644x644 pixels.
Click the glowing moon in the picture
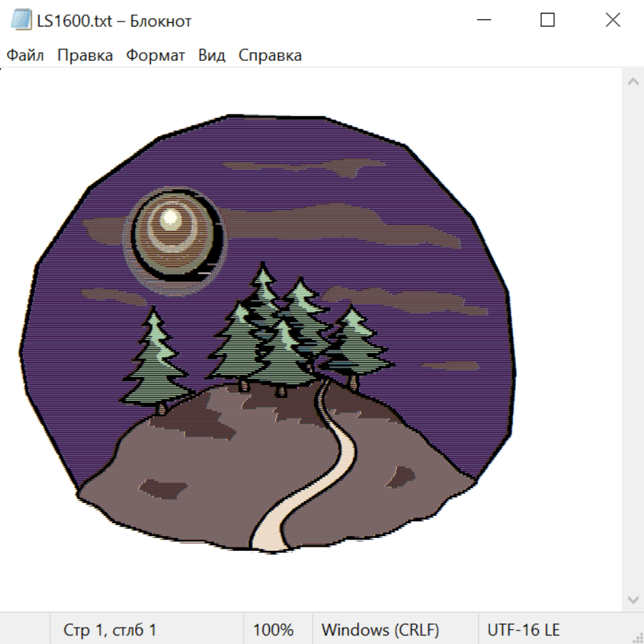[172, 233]
